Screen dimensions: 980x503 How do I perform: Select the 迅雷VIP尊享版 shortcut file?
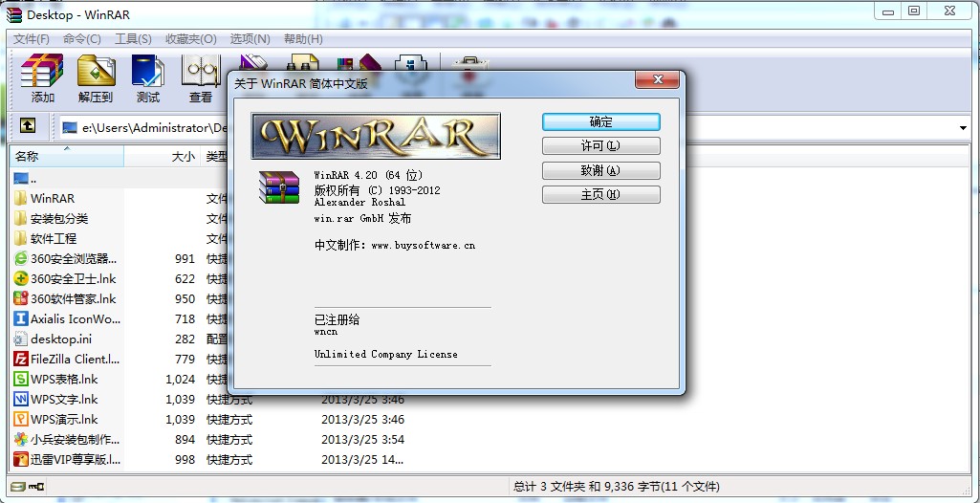pos(75,460)
